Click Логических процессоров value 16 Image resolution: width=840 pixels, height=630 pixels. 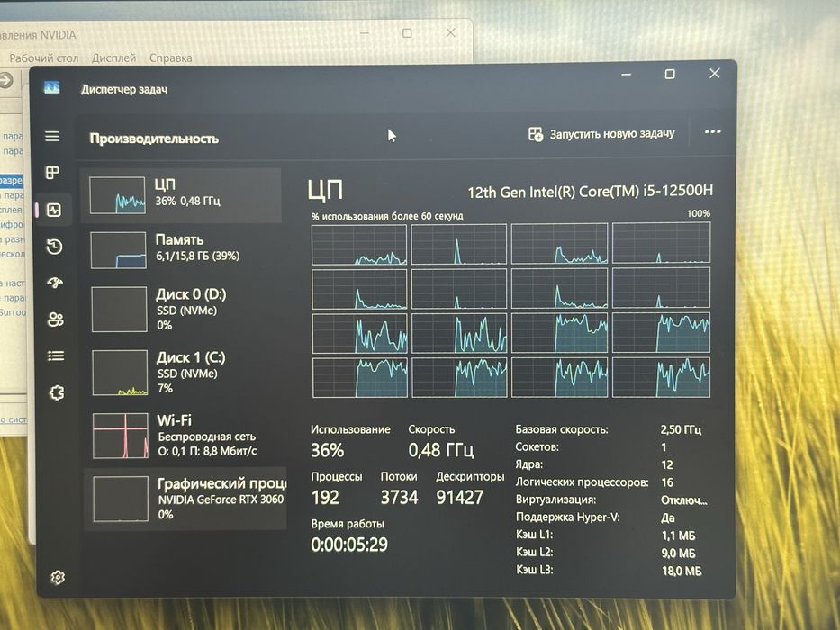(667, 482)
